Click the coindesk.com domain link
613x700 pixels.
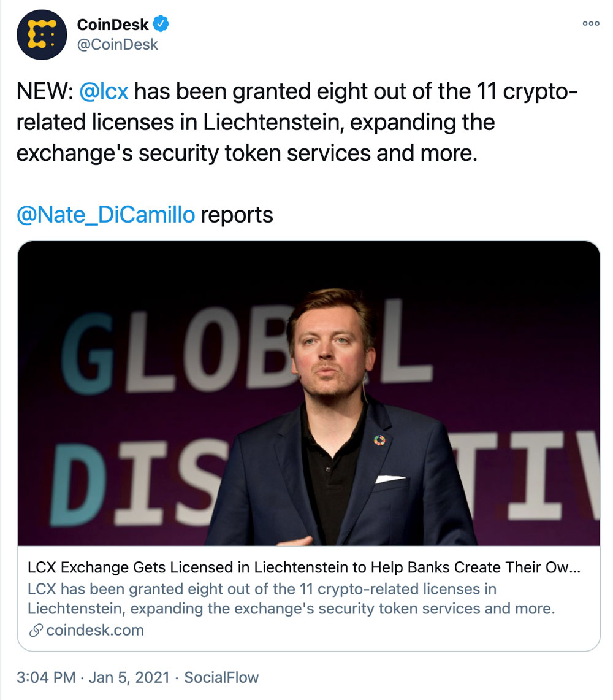pyautogui.click(x=94, y=630)
